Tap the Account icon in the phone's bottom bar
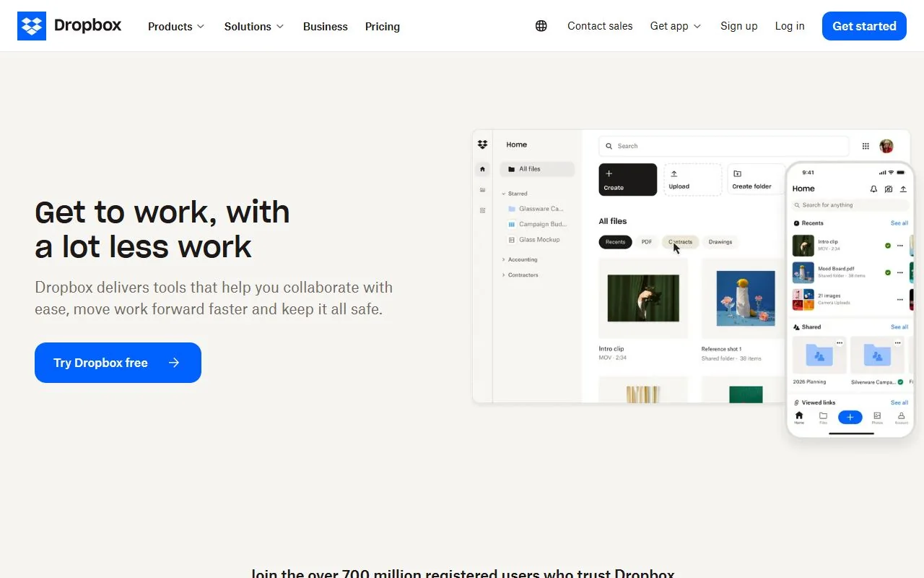Screen dimensions: 924x578 [901, 417]
